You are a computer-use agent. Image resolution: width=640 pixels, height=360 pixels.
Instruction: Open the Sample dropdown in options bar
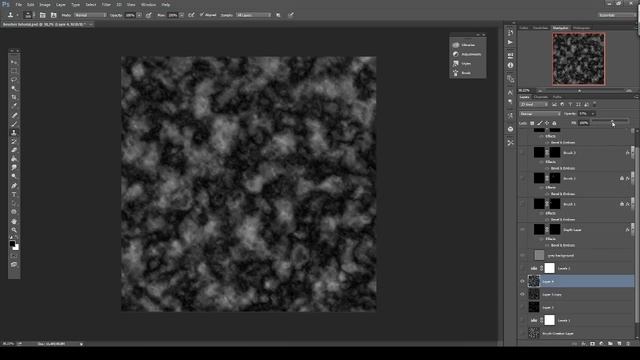253,15
